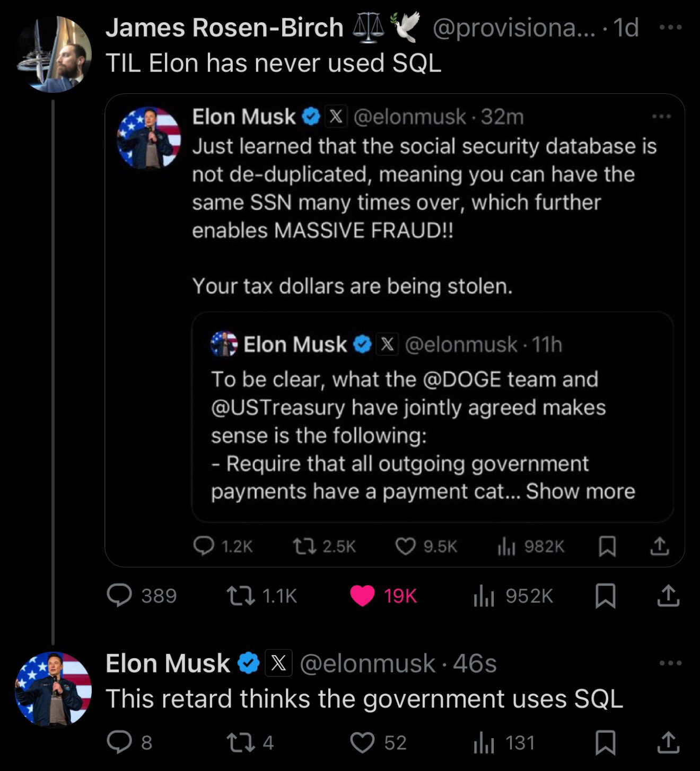Share James Rosen-Birch's post
The height and width of the screenshot is (771, 700).
[x=668, y=595]
